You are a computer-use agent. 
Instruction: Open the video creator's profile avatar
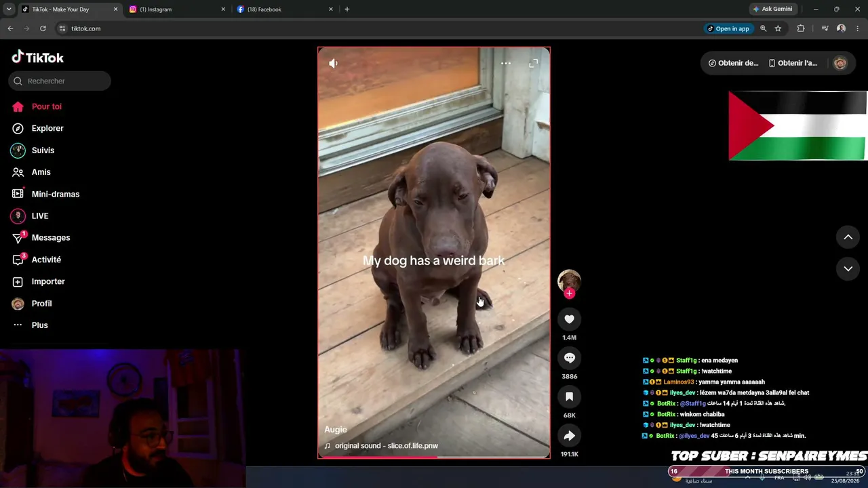tap(569, 281)
